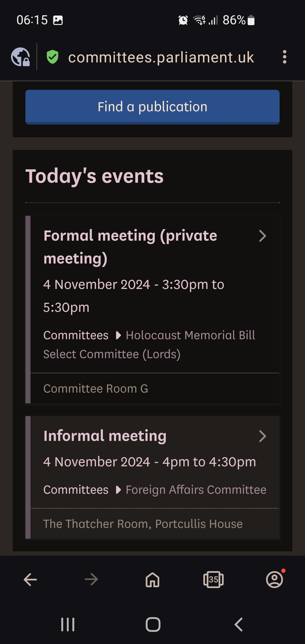
Task: Open the profile account icon
Action: point(274,580)
